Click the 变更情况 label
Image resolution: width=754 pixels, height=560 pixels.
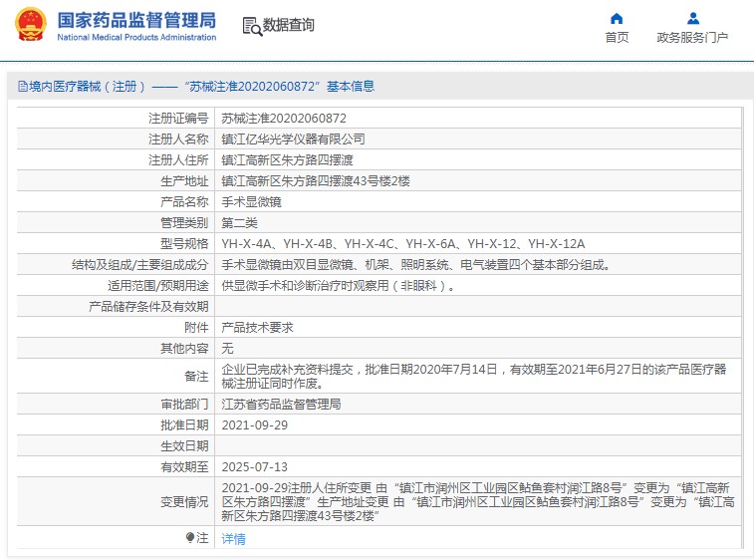click(184, 502)
